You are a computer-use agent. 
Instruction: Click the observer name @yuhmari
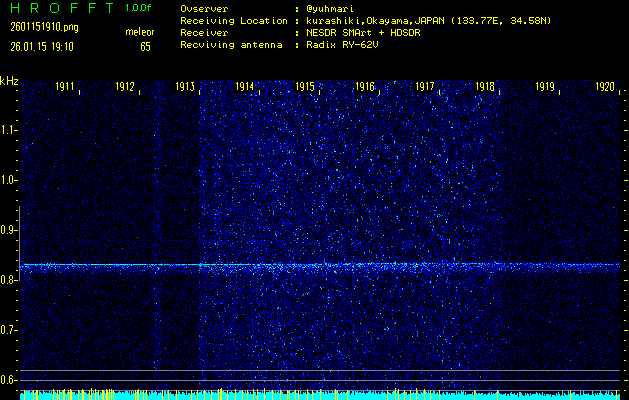point(330,8)
